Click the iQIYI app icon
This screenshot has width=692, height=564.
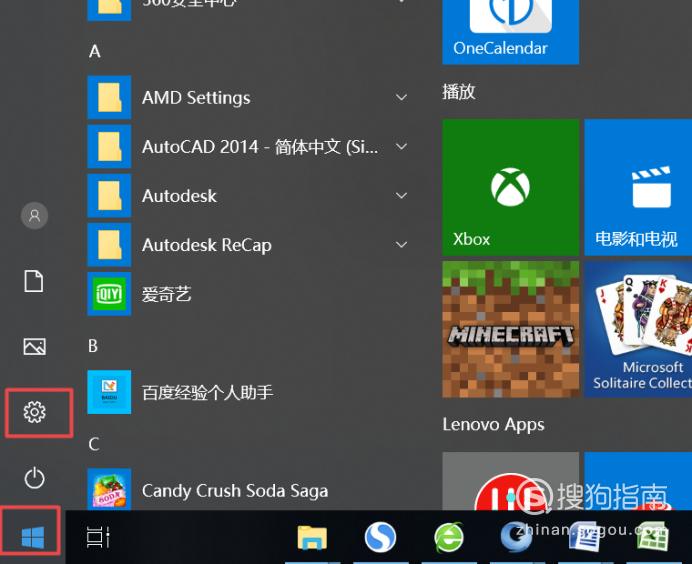click(109, 294)
